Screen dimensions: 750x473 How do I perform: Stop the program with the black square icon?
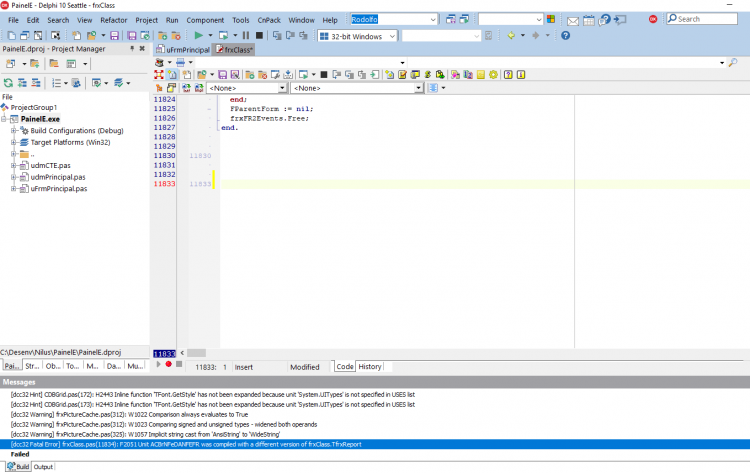coord(259,35)
